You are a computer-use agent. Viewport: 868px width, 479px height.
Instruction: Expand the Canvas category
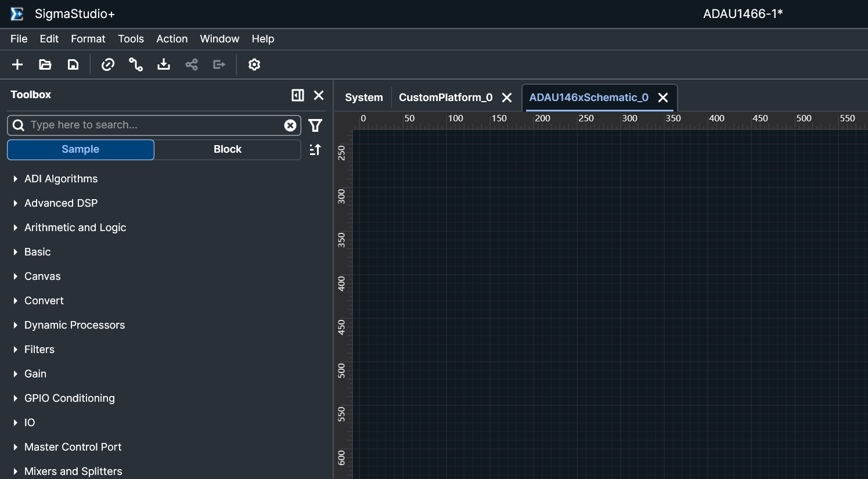tap(16, 276)
